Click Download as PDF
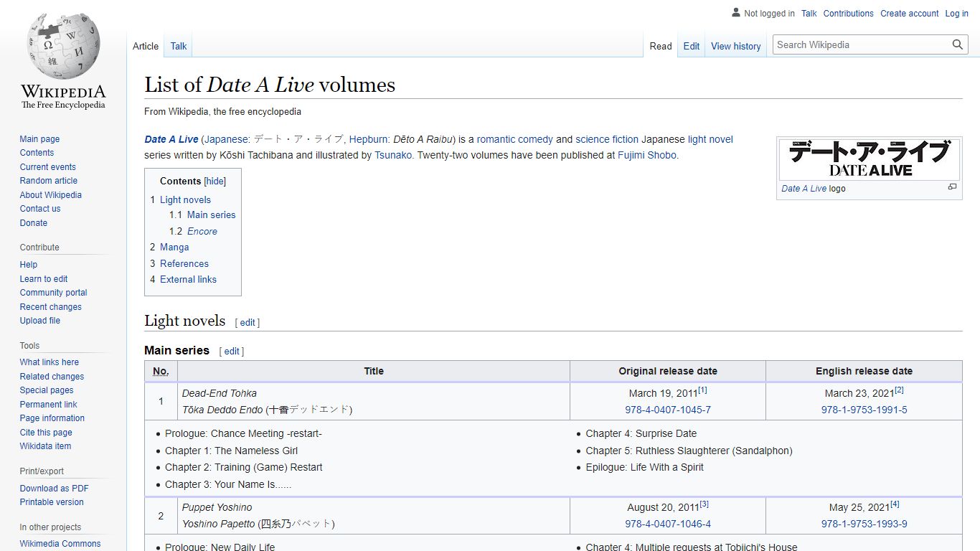 [x=54, y=489]
